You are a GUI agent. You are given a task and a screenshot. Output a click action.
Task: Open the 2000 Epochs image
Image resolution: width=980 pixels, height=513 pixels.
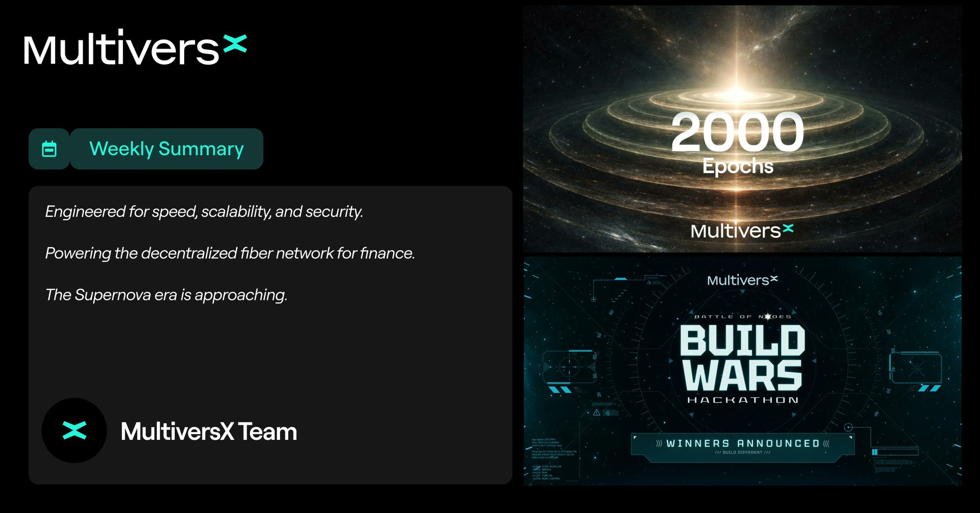pyautogui.click(x=742, y=129)
